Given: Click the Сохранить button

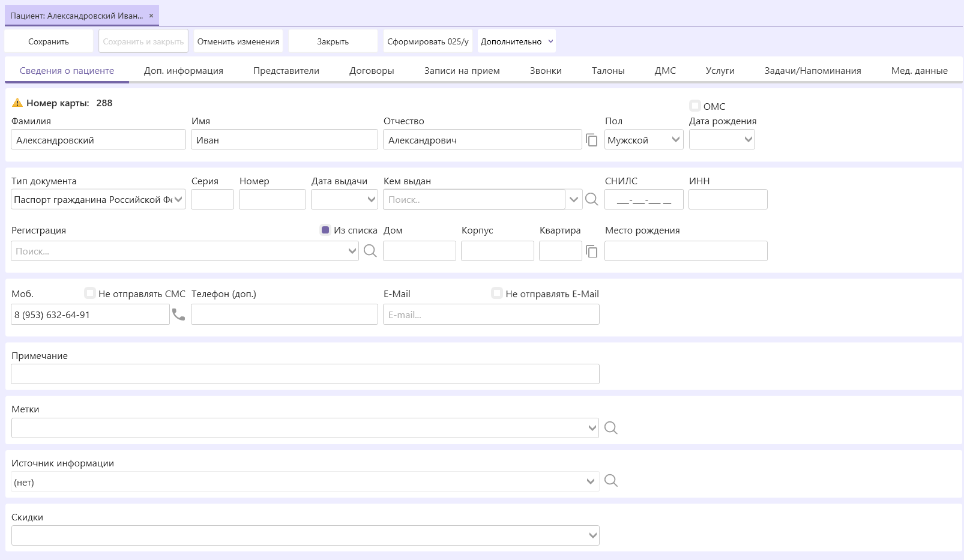Looking at the screenshot, I should (x=49, y=41).
